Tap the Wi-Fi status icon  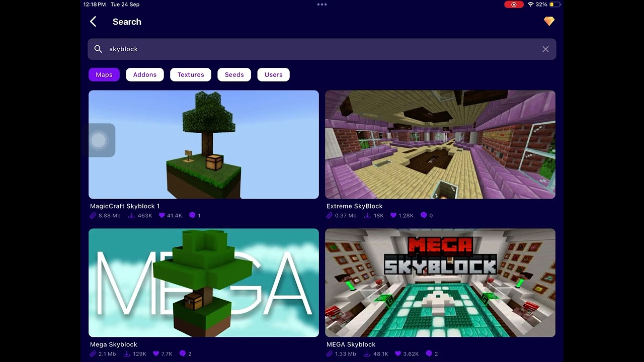pos(530,5)
